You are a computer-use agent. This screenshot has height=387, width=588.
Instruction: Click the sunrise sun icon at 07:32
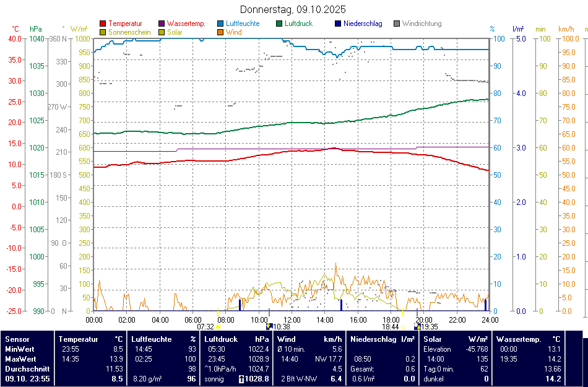tap(218, 326)
